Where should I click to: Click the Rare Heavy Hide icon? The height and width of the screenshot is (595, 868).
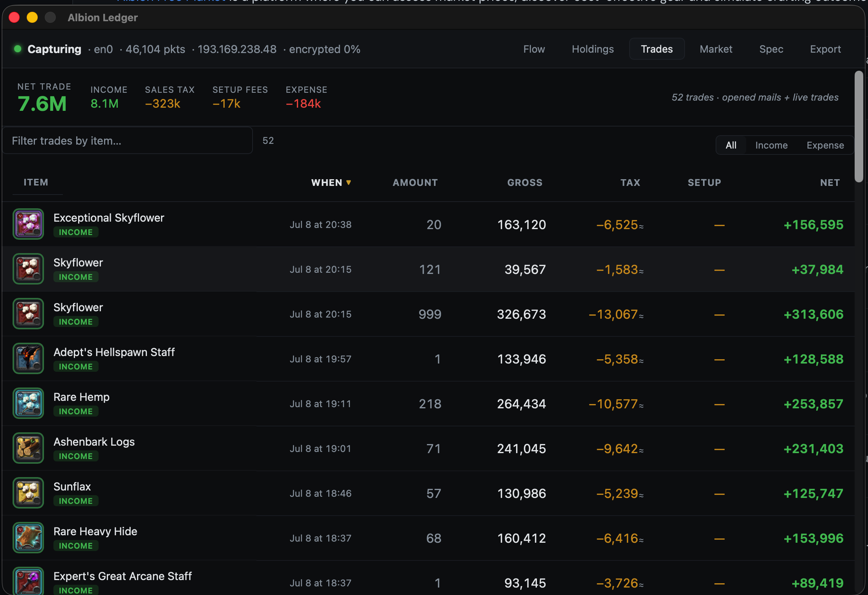28,538
